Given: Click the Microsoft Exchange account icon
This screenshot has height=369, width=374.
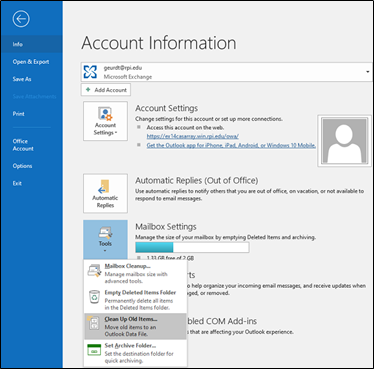Looking at the screenshot, I should [x=90, y=72].
